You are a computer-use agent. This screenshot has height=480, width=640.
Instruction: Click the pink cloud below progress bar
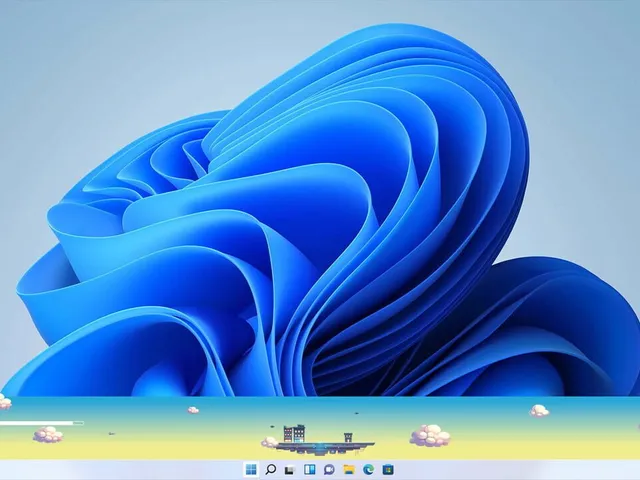pos(48,434)
